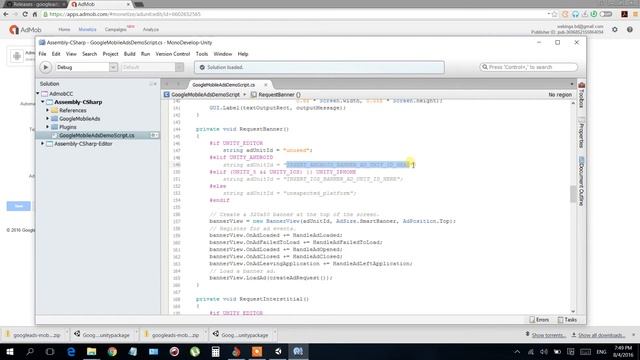Navigate back with the editor left arrow
The height and width of the screenshot is (360, 640).
click(167, 84)
